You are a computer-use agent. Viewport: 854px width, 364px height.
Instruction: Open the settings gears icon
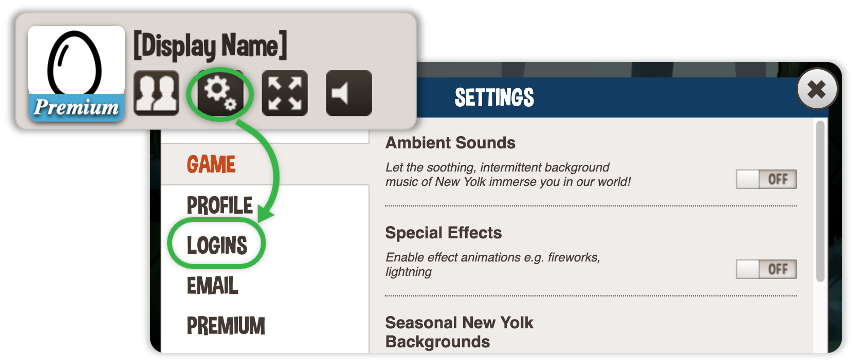220,93
